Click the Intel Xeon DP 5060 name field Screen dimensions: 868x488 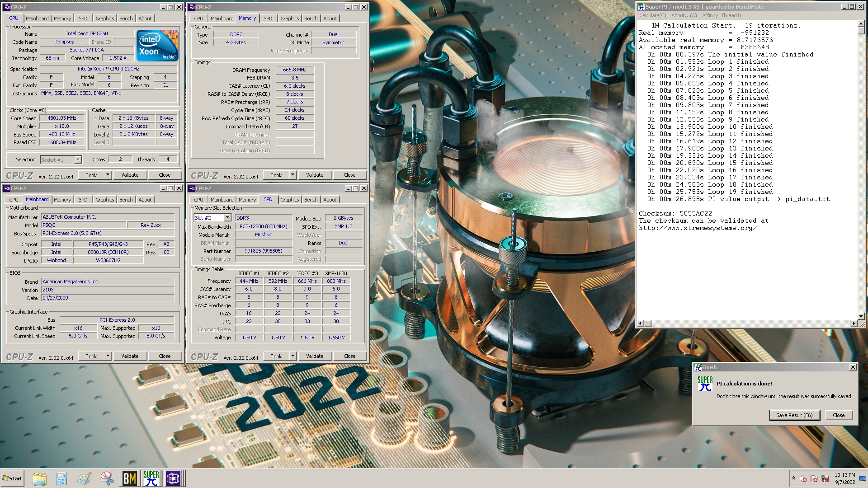point(87,33)
